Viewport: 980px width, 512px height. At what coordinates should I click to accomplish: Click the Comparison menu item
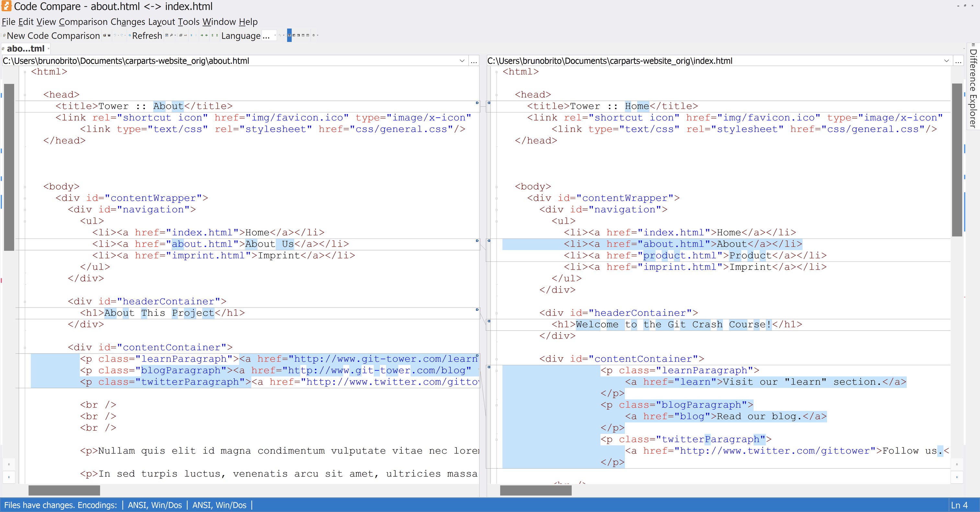click(85, 22)
